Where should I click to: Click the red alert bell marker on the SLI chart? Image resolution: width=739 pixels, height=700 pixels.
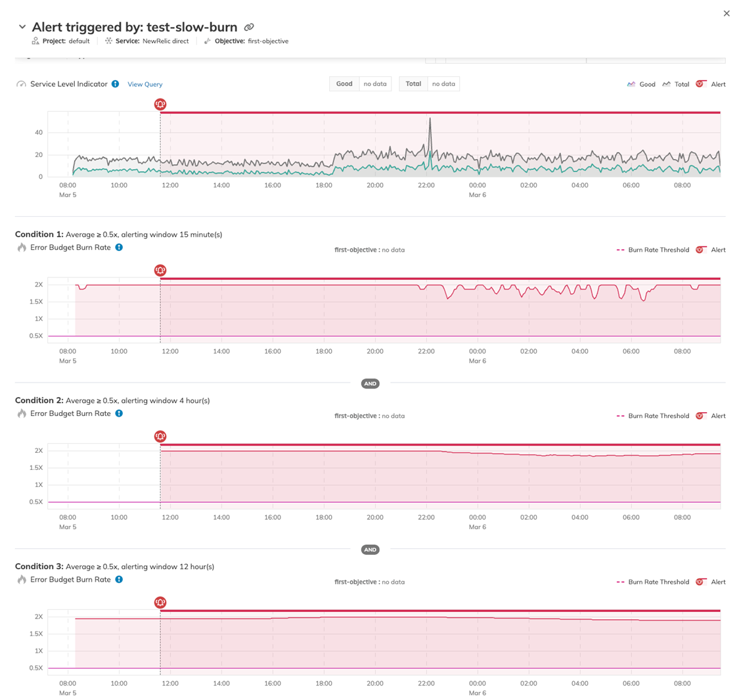tap(160, 103)
